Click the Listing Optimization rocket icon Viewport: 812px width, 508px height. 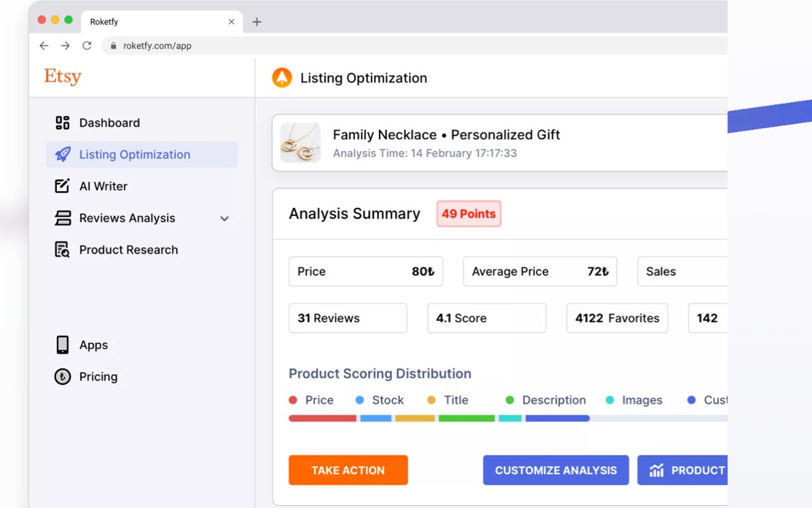click(x=62, y=154)
